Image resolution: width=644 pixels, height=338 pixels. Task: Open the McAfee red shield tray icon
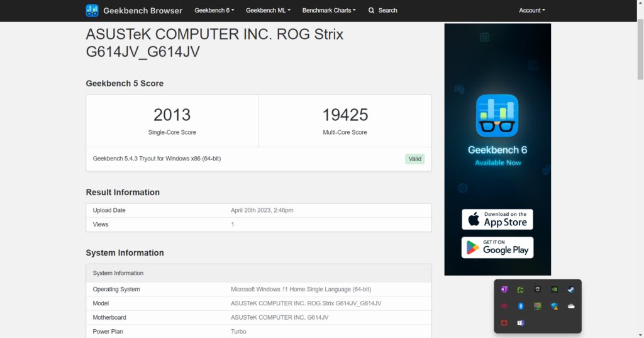(504, 323)
